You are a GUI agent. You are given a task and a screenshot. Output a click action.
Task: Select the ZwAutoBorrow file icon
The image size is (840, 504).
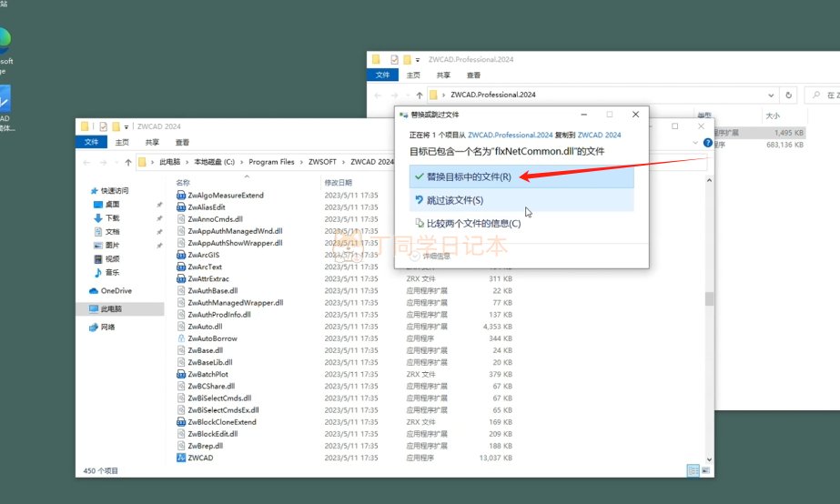tap(180, 338)
